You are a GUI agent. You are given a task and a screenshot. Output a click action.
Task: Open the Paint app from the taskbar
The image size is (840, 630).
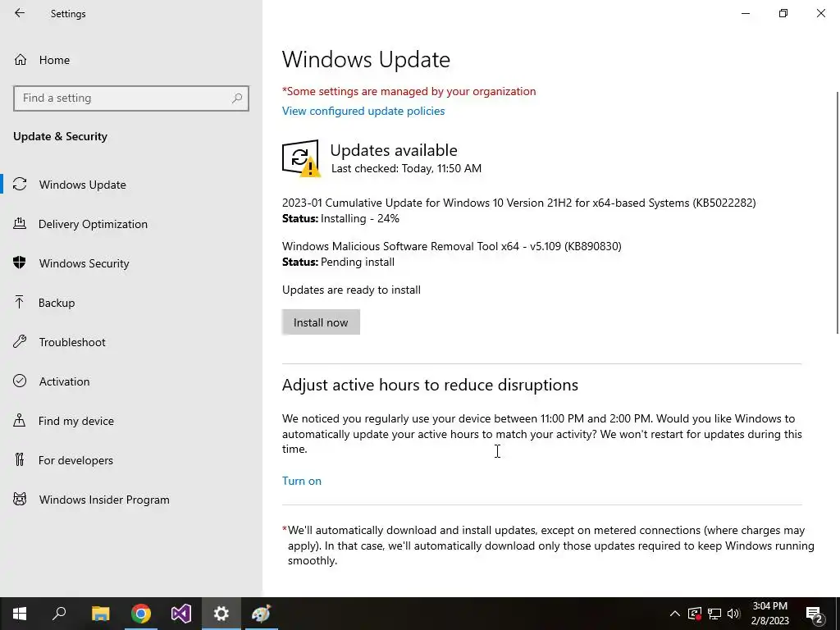(262, 614)
